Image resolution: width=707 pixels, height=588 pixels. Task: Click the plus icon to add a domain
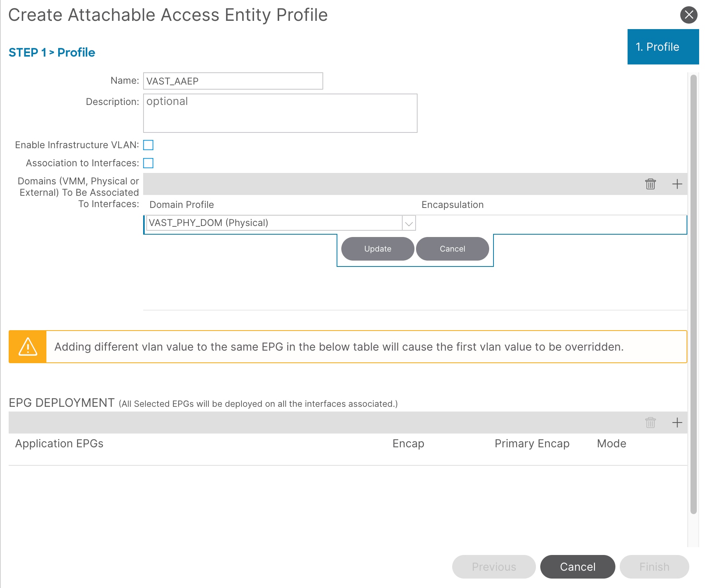click(x=677, y=184)
